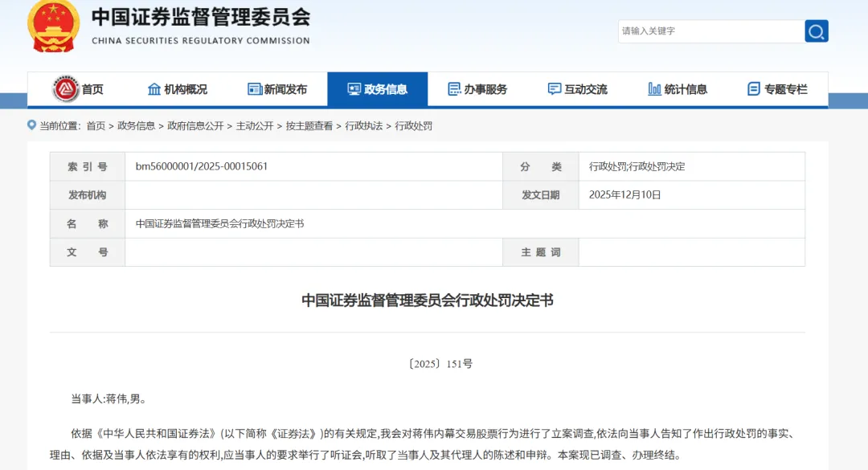This screenshot has height=470, width=868.
Task: Click the national emblem logo in header
Action: coord(53,27)
